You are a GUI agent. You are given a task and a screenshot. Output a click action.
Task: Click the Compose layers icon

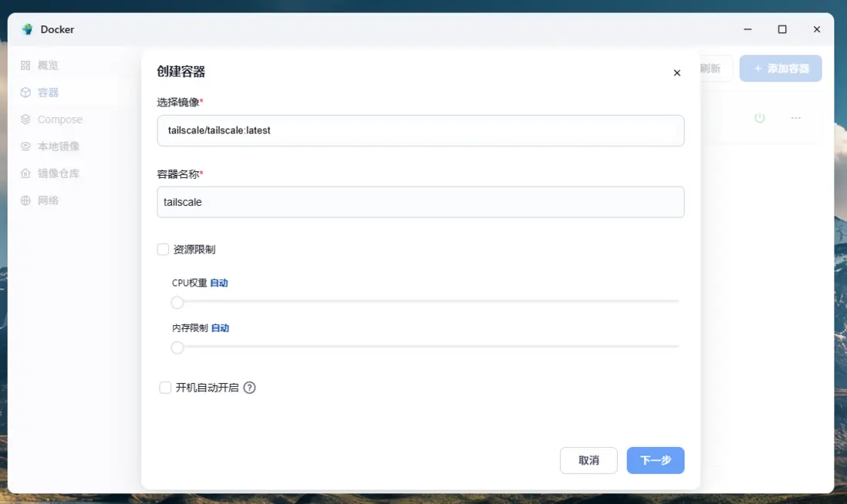(25, 119)
